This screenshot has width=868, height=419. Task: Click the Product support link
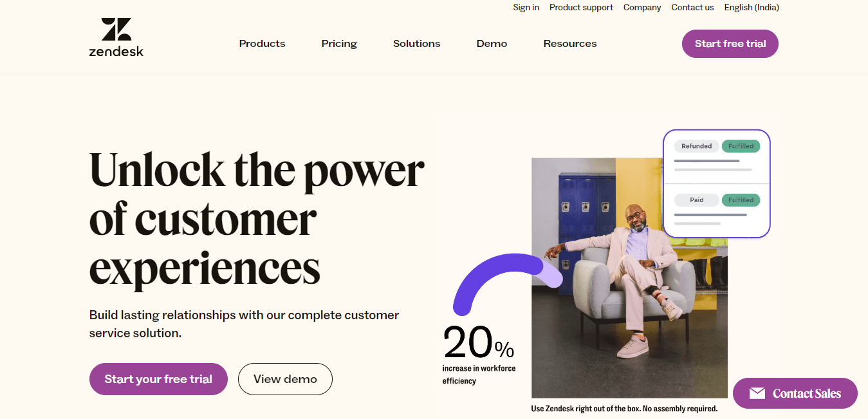(581, 7)
